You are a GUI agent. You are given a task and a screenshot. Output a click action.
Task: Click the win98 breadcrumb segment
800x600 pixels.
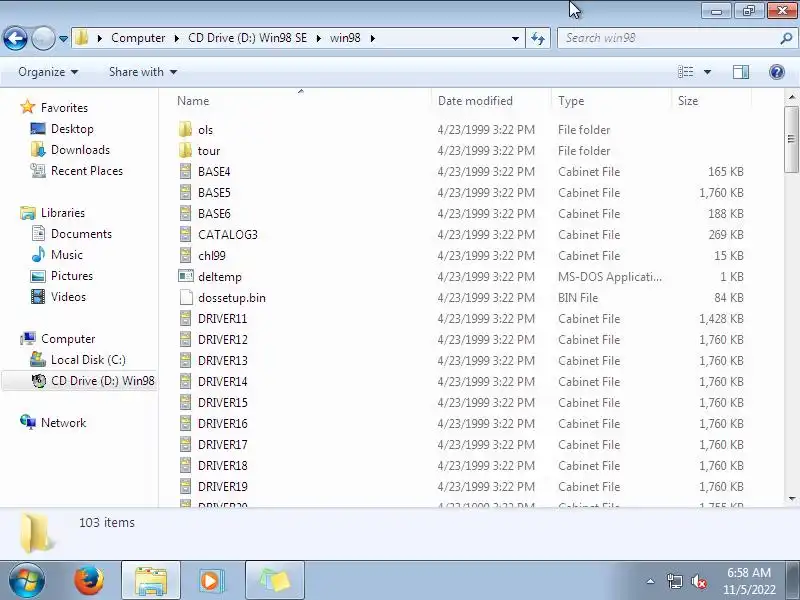coord(345,38)
